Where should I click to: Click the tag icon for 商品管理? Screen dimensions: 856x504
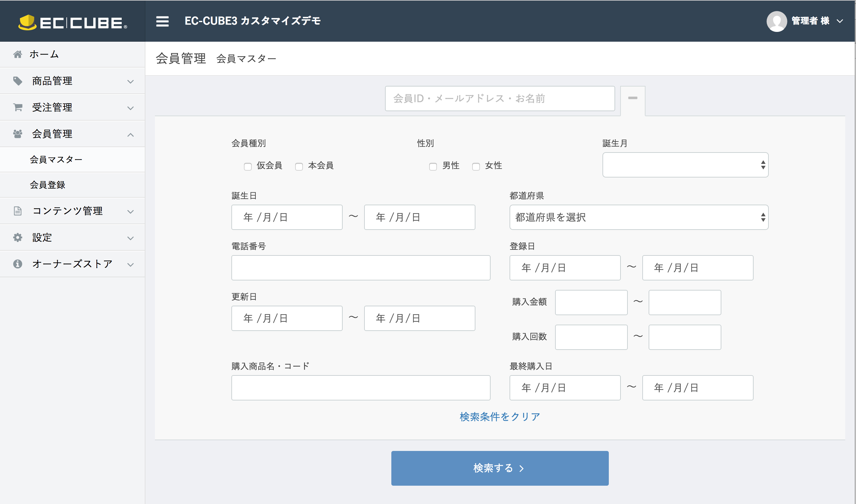click(18, 81)
